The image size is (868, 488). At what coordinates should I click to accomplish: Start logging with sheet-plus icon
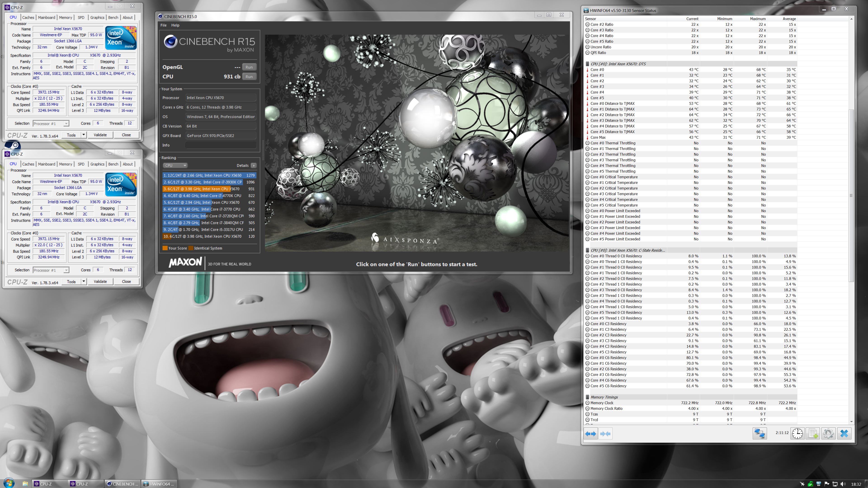coord(813,434)
